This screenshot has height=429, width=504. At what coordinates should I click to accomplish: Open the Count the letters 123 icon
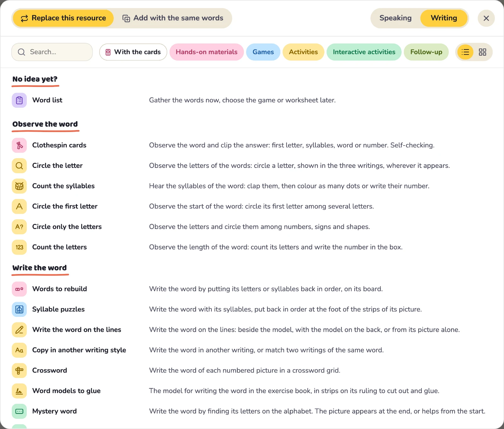19,247
